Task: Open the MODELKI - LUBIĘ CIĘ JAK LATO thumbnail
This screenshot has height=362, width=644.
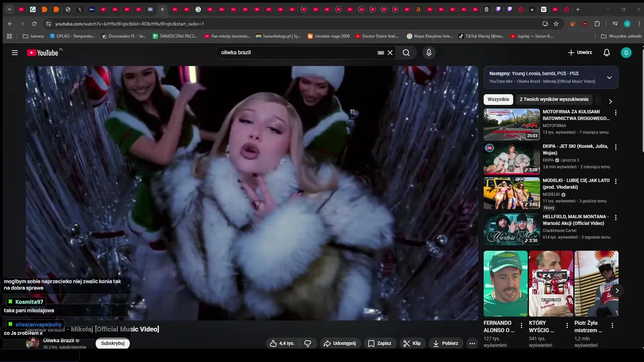Action: tap(512, 193)
